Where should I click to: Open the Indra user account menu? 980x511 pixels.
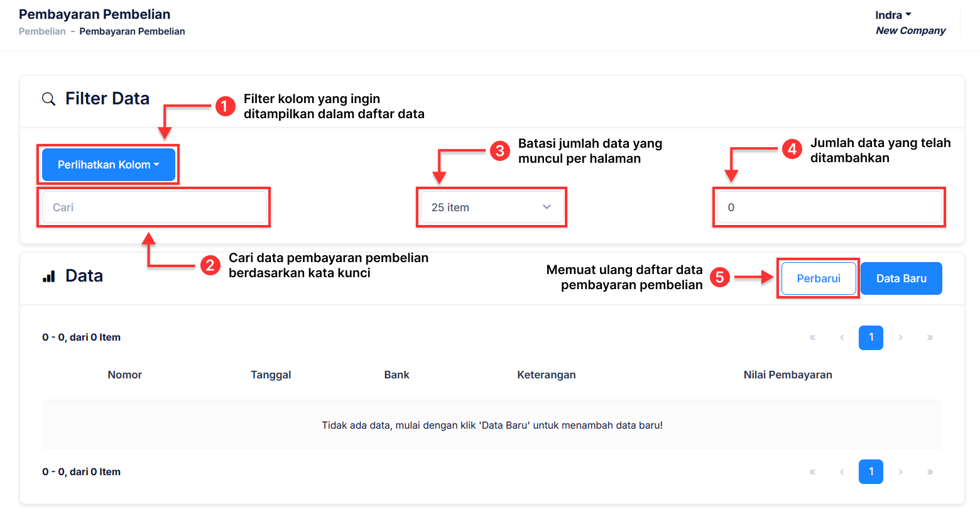click(x=893, y=15)
